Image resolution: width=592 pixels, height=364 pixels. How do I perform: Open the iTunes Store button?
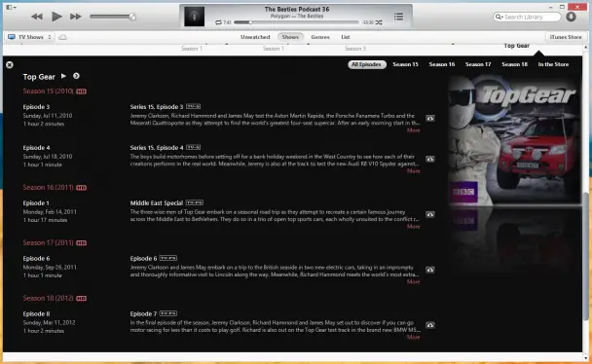click(x=566, y=37)
